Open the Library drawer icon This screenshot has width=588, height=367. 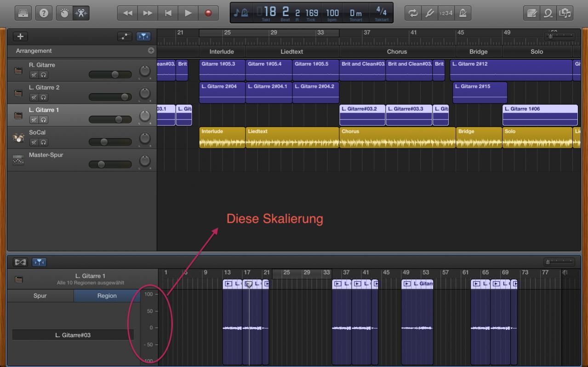point(23,13)
